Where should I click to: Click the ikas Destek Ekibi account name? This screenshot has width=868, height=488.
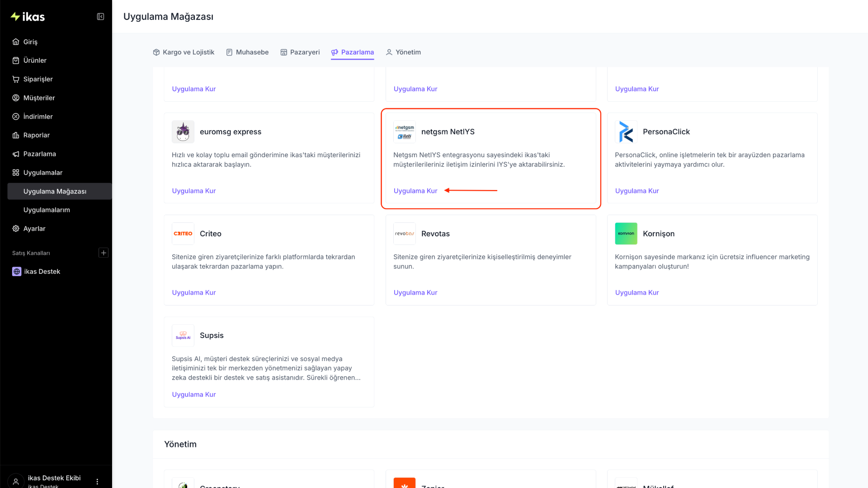click(54, 478)
